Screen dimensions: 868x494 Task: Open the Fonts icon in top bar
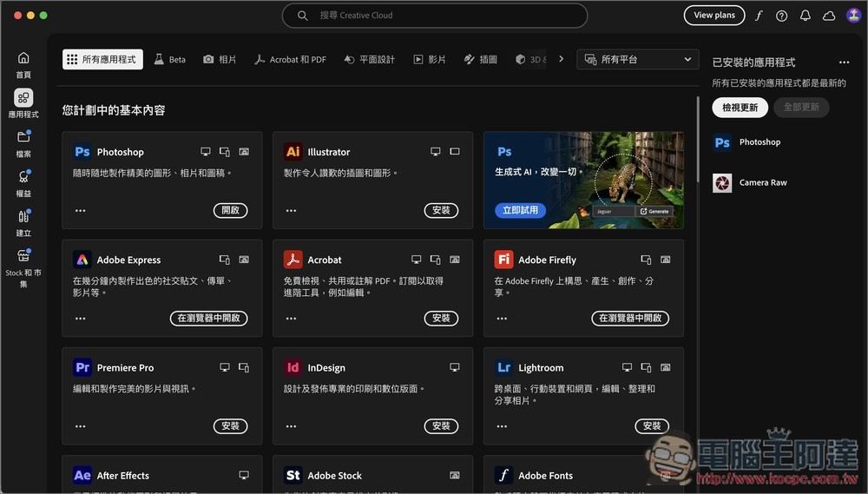click(759, 16)
